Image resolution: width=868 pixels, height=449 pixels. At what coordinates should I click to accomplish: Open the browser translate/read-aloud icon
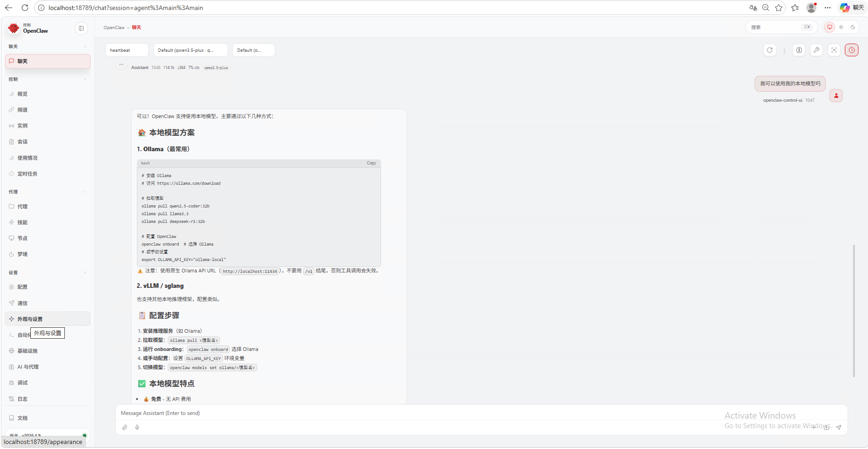[x=753, y=8]
